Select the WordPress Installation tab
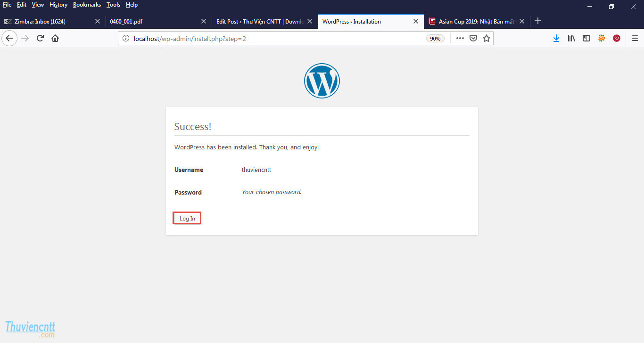644x343 pixels. [371, 21]
